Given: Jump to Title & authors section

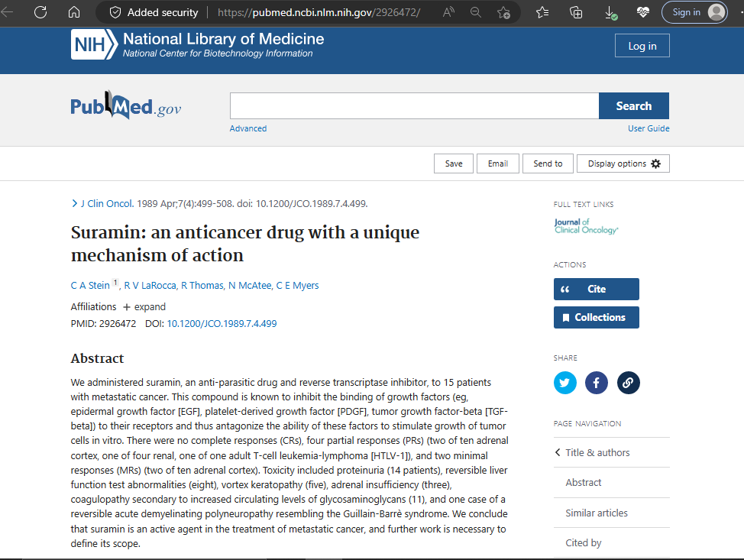Looking at the screenshot, I should (x=597, y=453).
